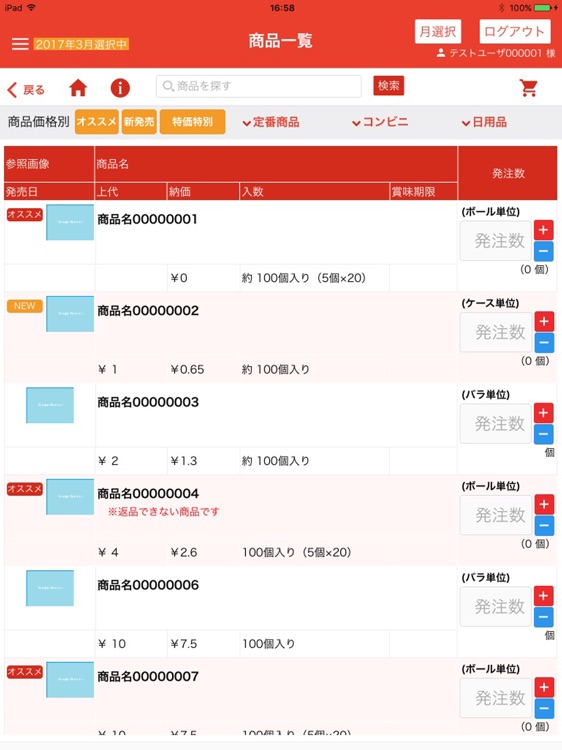Select the オススメ price filter tab

[97, 121]
